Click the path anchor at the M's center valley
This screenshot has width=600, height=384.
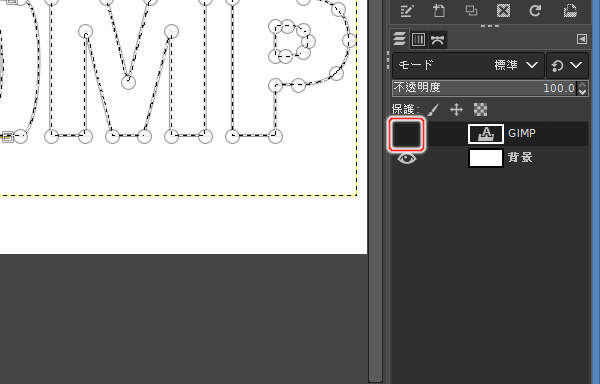pyautogui.click(x=128, y=82)
